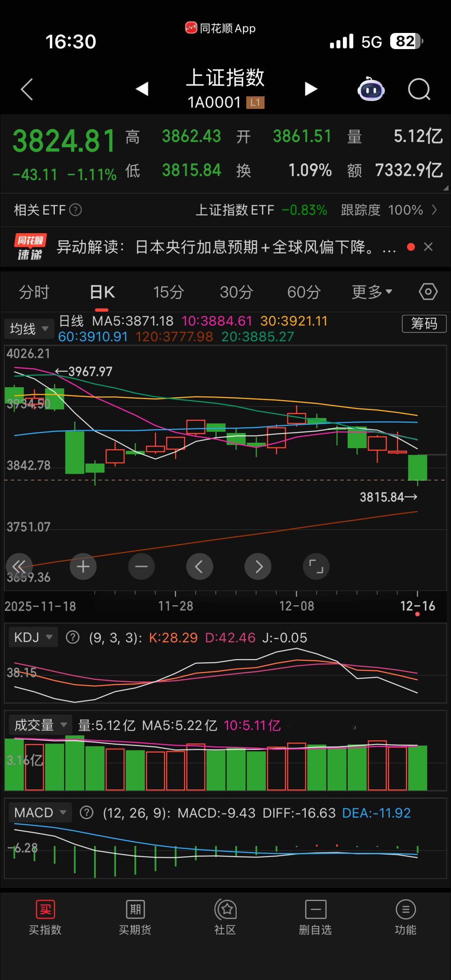Tap the back arrow at top left
451x980 pixels.
(x=26, y=90)
